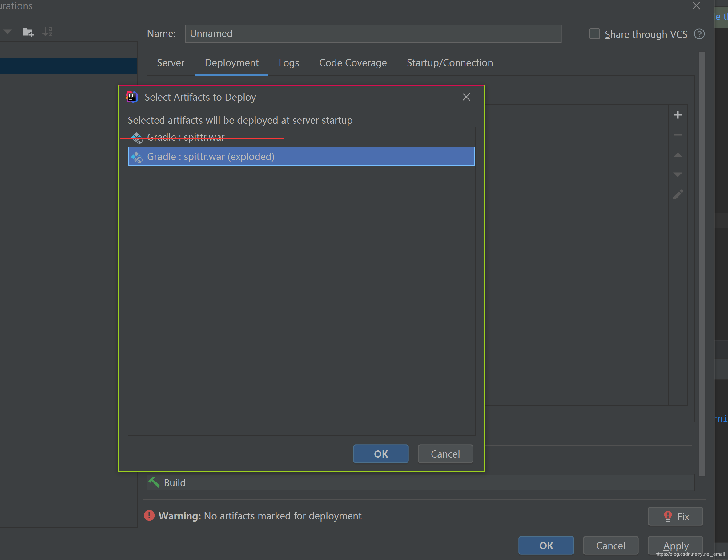Switch to the Deployment tab
728x560 pixels.
(x=231, y=63)
